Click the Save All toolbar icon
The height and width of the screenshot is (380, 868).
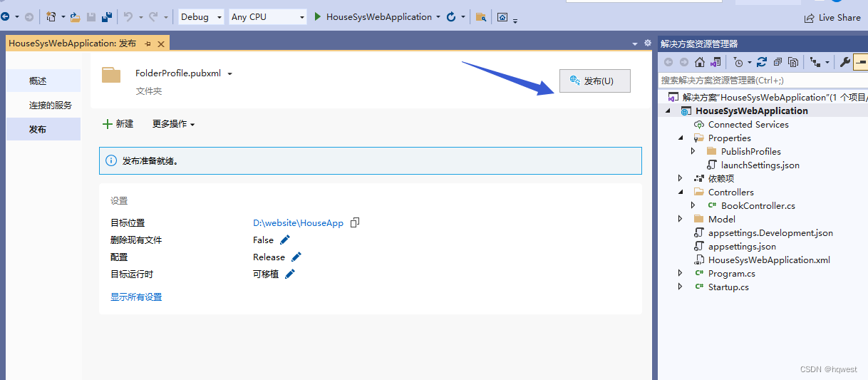[x=106, y=16]
